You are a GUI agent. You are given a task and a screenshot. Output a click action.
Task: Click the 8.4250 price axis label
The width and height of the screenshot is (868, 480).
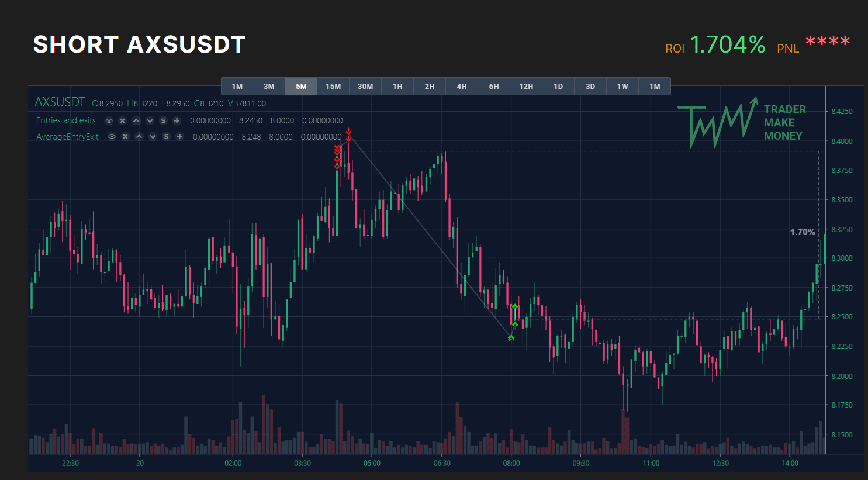pos(842,112)
